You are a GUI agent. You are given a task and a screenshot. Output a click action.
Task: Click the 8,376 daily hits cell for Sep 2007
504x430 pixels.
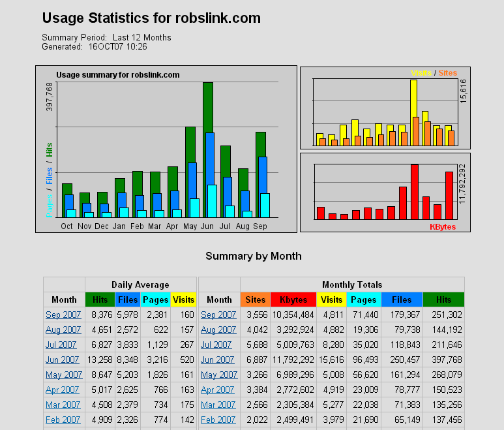click(x=100, y=315)
